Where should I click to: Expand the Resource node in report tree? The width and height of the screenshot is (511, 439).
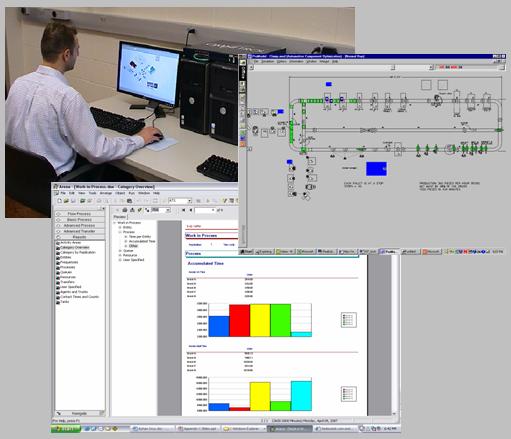click(120, 255)
